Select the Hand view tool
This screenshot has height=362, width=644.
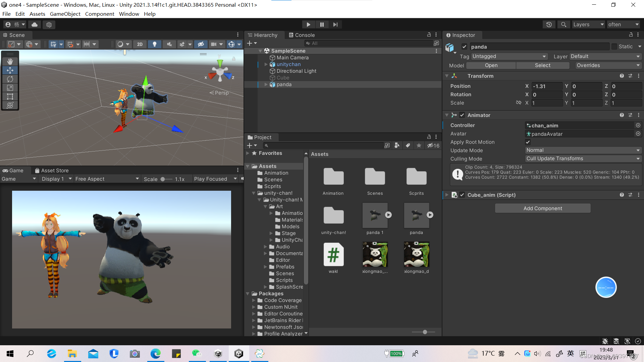tap(10, 61)
